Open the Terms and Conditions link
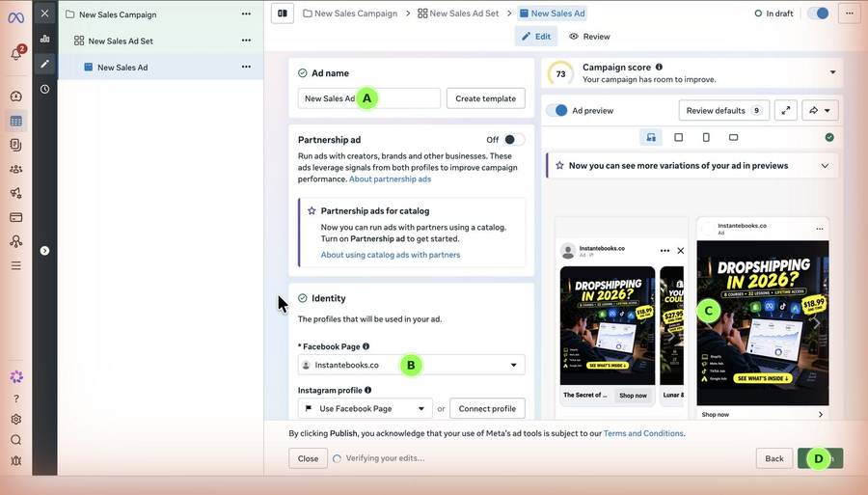The image size is (868, 495). click(643, 433)
